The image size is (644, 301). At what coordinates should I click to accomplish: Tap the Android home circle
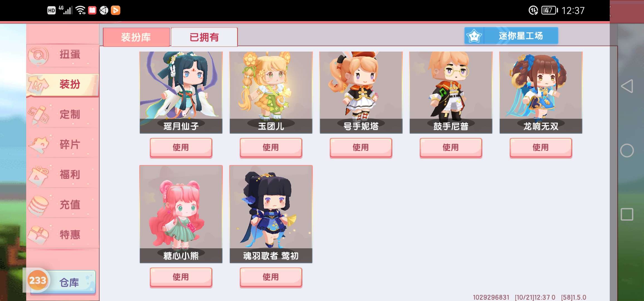627,151
